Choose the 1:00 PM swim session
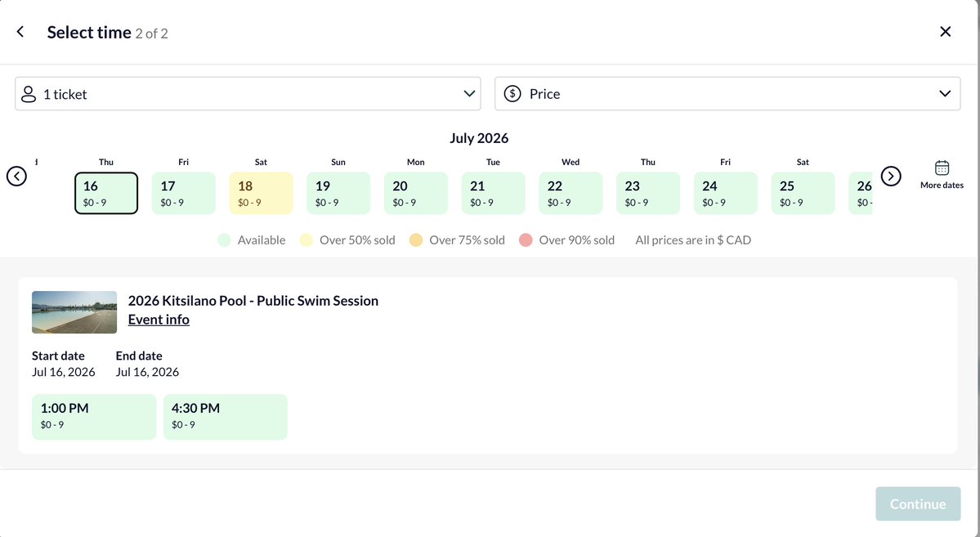Image resolution: width=980 pixels, height=537 pixels. point(94,417)
